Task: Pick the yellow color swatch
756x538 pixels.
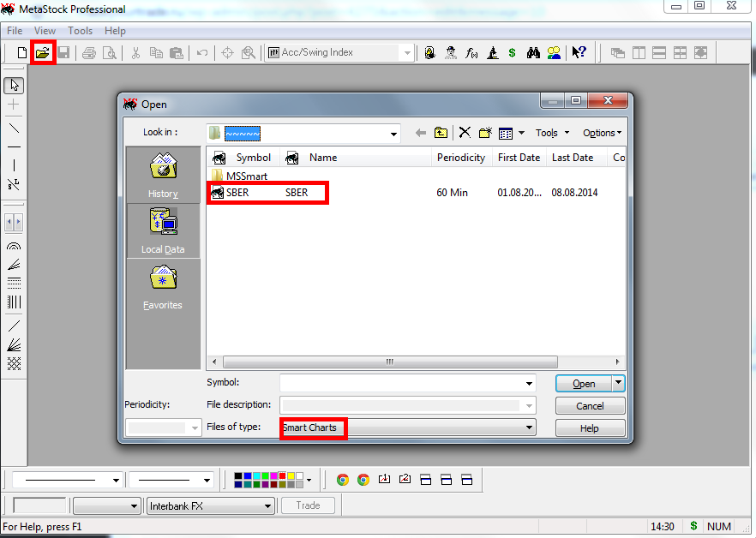Action: [291, 476]
